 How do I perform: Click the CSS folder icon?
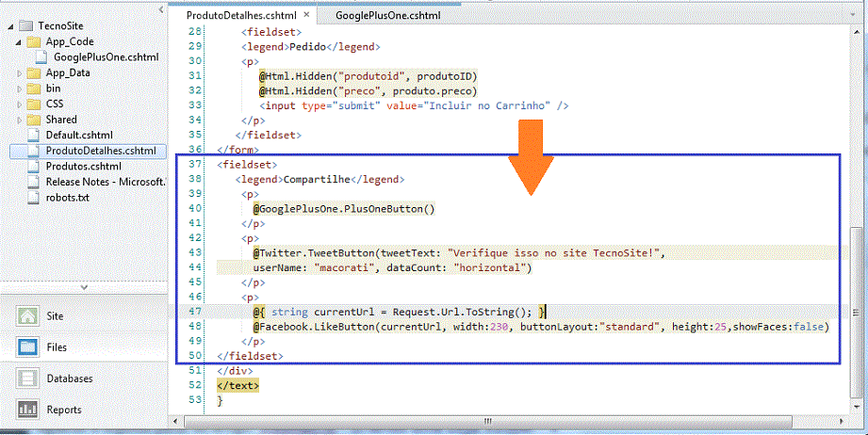coord(34,104)
